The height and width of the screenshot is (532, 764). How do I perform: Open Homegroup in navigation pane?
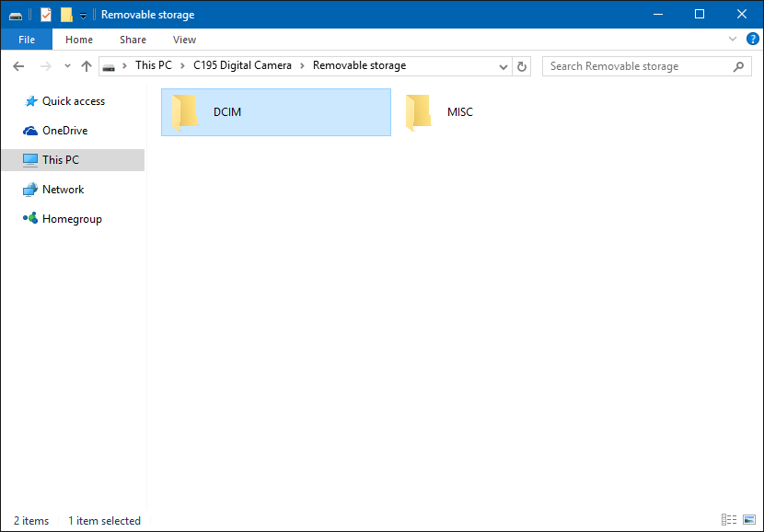tap(73, 219)
